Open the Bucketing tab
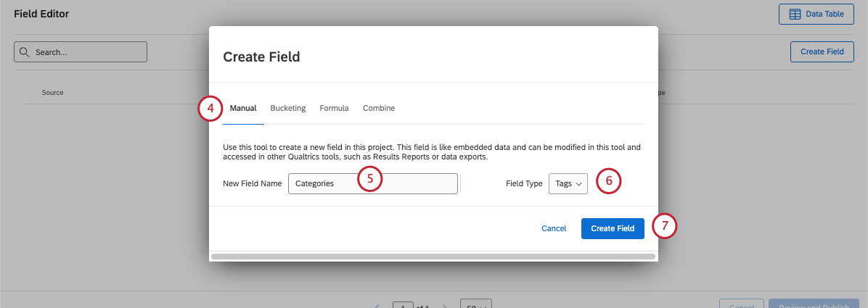Image resolution: width=868 pixels, height=308 pixels. point(288,109)
